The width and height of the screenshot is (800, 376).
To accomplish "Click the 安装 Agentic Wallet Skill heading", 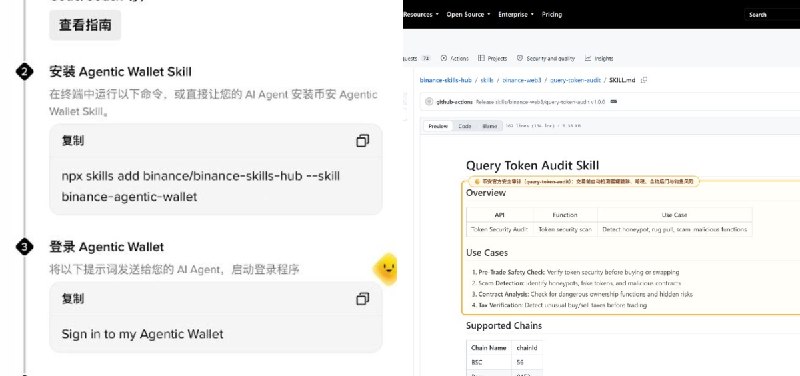I will coord(120,72).
